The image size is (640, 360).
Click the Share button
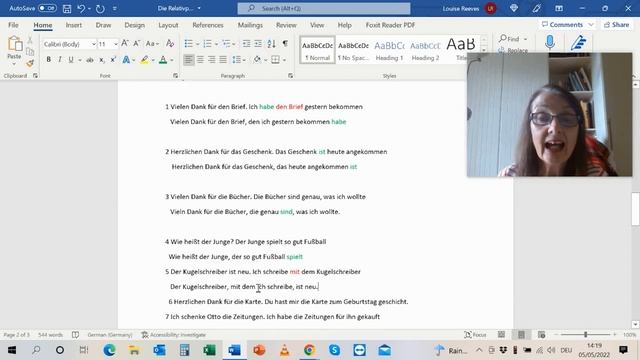(616, 24)
